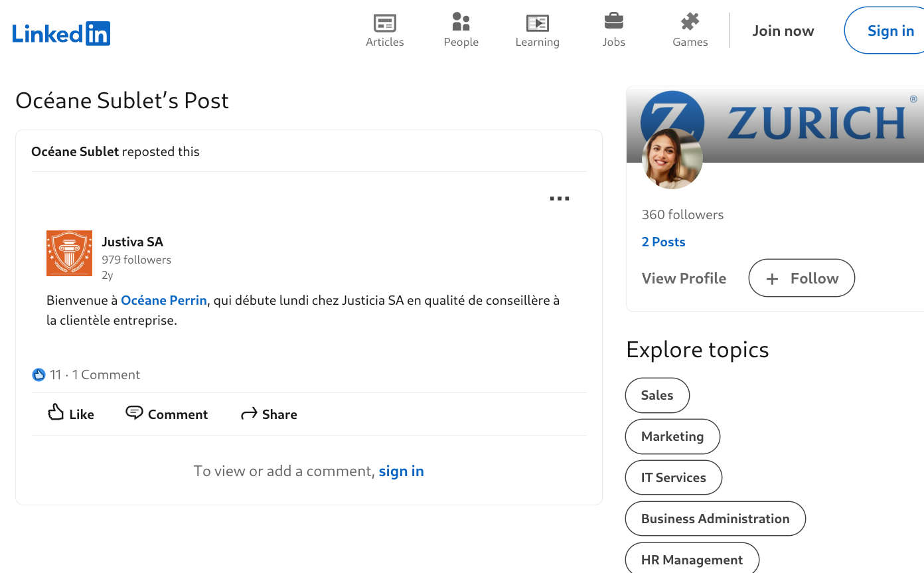
Task: Select the IT Services topic chip
Action: (673, 477)
